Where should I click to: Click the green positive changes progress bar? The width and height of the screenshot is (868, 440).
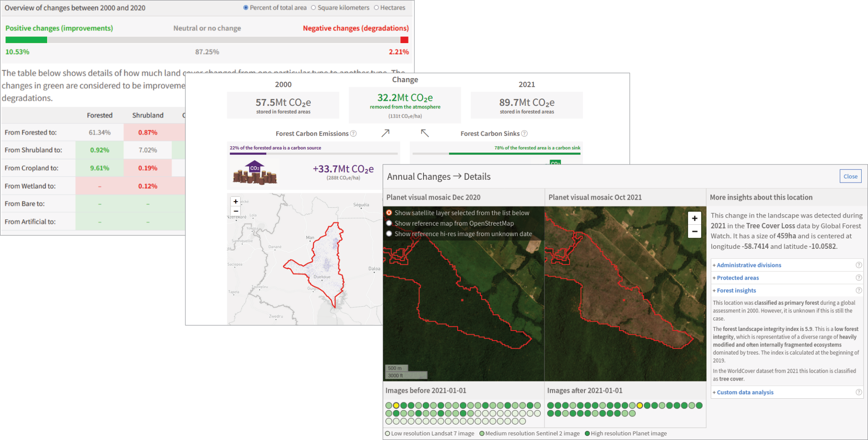point(26,40)
